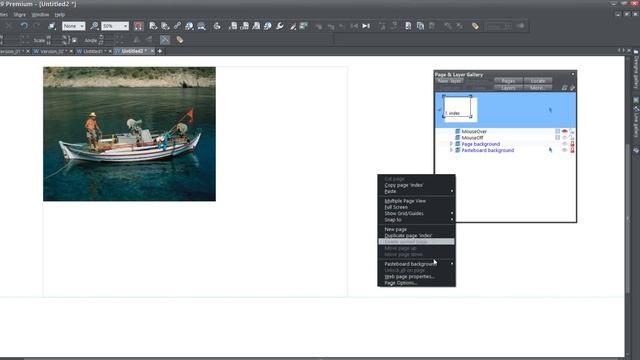The height and width of the screenshot is (360, 640).
Task: Click the skip-to-end playback arrow icon
Action: coord(366,26)
